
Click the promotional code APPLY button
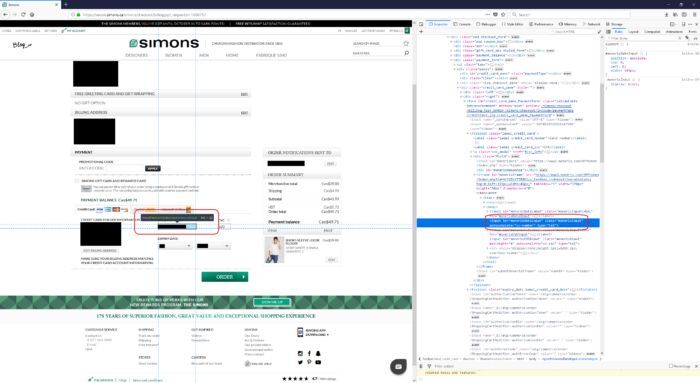(x=153, y=168)
